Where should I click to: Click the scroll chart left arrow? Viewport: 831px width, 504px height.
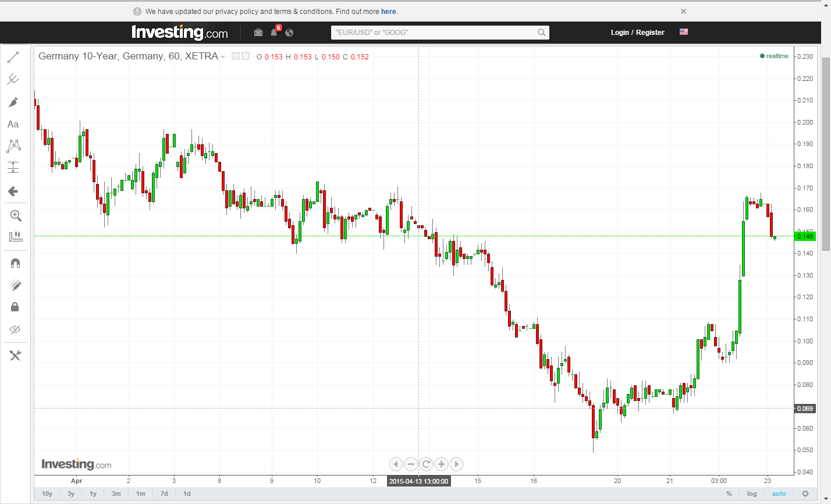(x=396, y=464)
